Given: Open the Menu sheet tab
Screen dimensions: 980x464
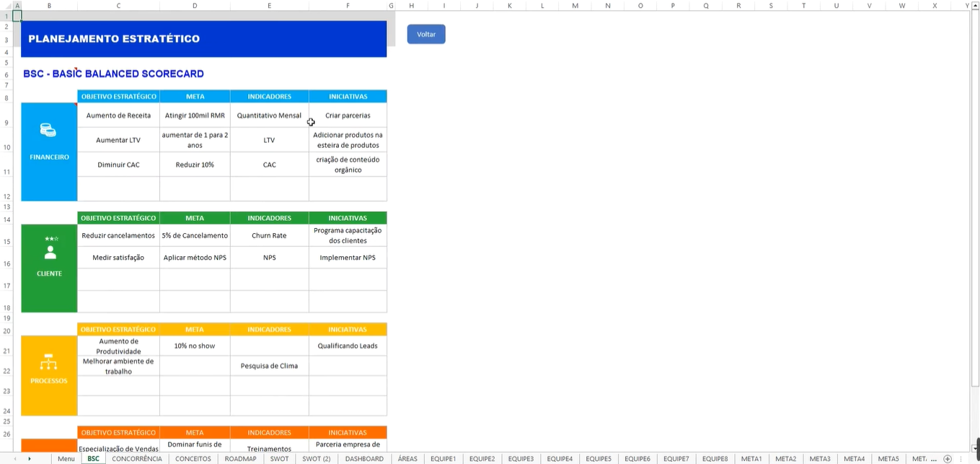Looking at the screenshot, I should 66,459.
